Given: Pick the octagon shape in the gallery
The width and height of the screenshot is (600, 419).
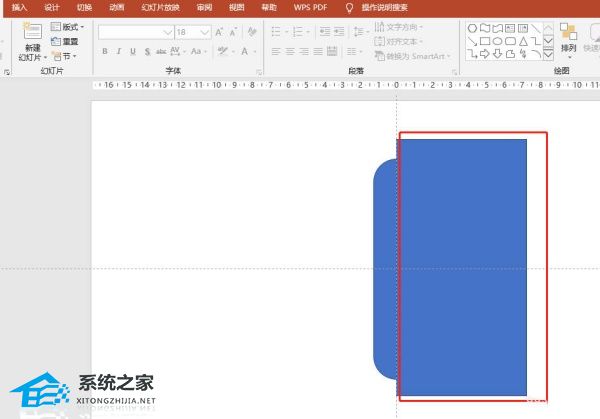Looking at the screenshot, I should [x=472, y=28].
